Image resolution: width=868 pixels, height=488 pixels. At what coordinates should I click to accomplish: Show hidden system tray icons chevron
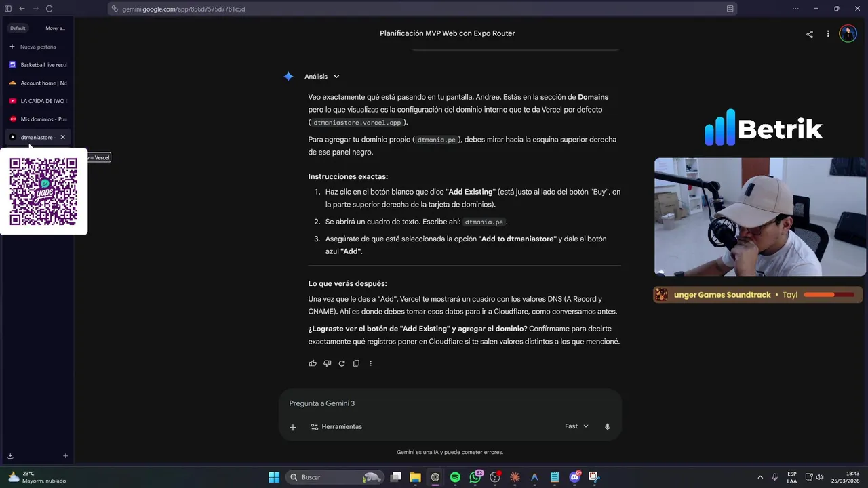760,477
